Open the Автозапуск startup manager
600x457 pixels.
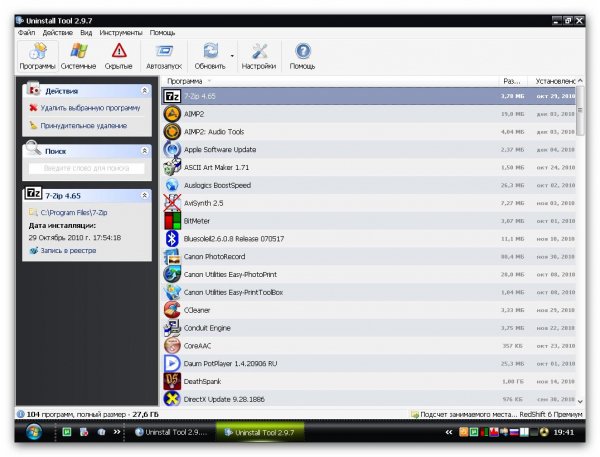click(164, 56)
